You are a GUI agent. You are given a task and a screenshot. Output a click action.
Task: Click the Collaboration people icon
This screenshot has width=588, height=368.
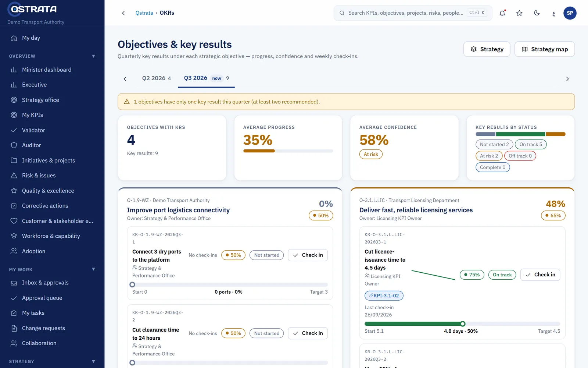click(14, 343)
